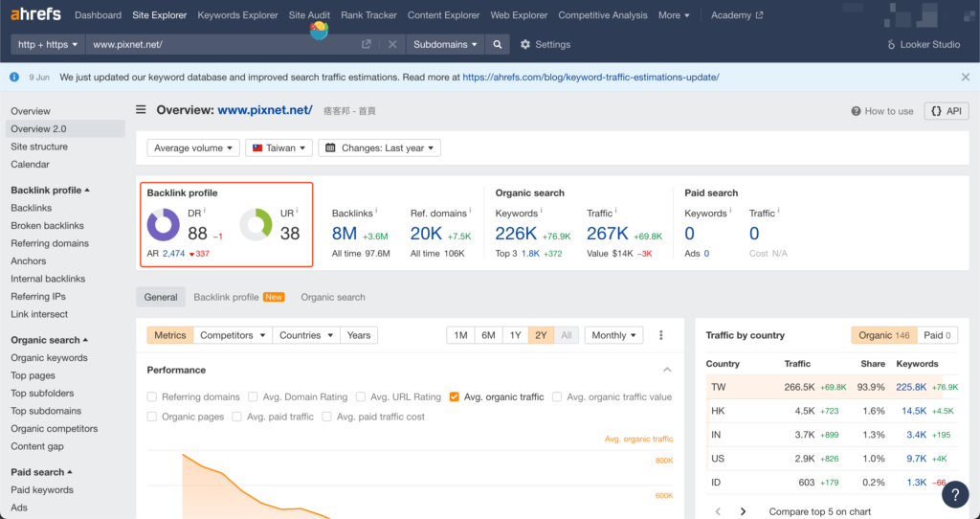Open Taiwan country dropdown
Screen dimensions: 980x519
(x=278, y=147)
